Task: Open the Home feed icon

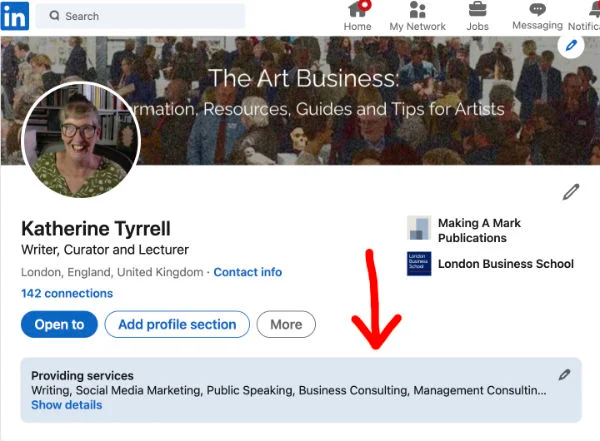Action: pyautogui.click(x=358, y=10)
